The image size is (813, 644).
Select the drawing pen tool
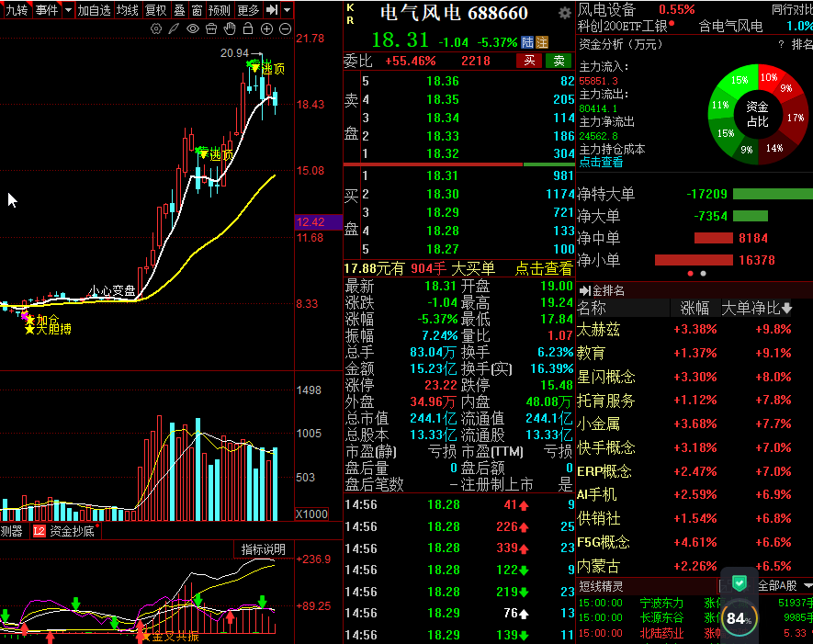(x=174, y=29)
